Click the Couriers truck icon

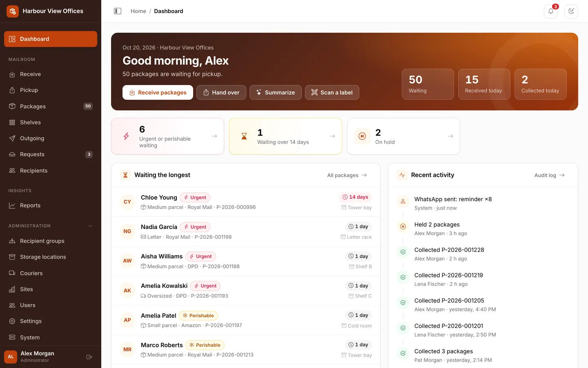tap(12, 273)
